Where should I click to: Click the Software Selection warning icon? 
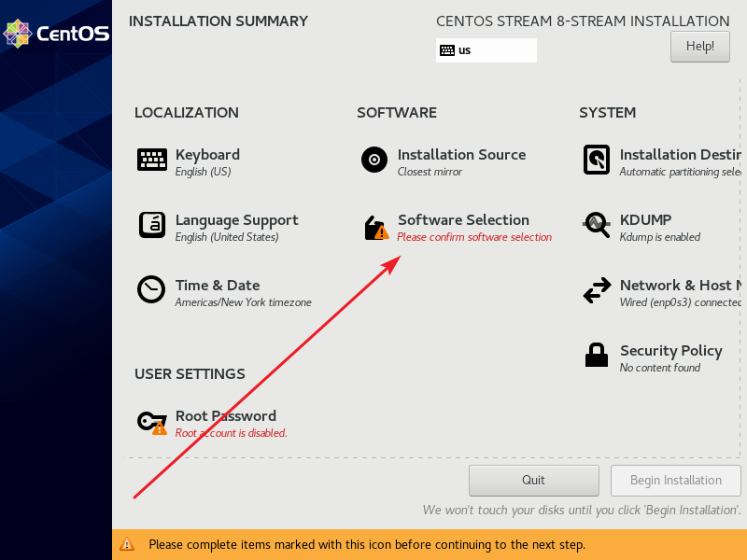click(x=373, y=227)
